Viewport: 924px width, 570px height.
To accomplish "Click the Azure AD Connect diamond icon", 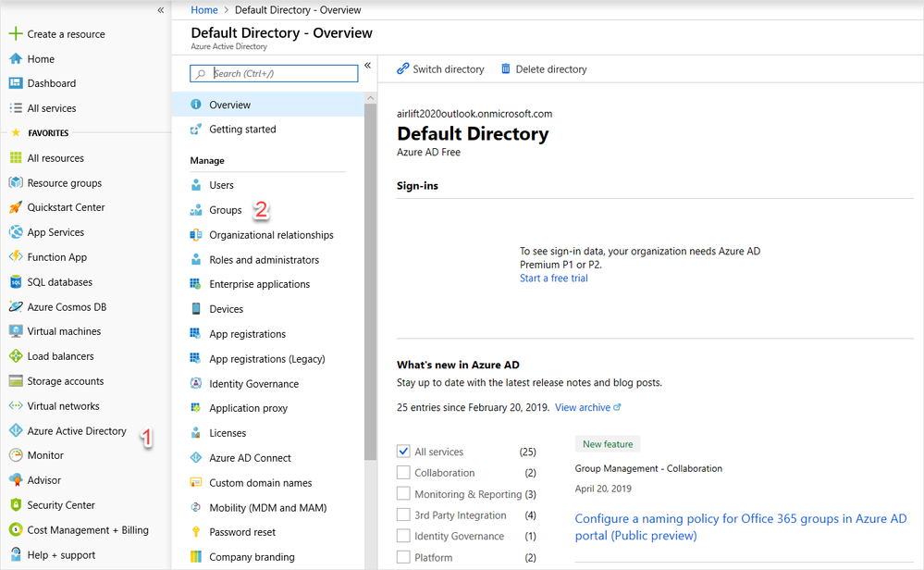I will pyautogui.click(x=196, y=457).
